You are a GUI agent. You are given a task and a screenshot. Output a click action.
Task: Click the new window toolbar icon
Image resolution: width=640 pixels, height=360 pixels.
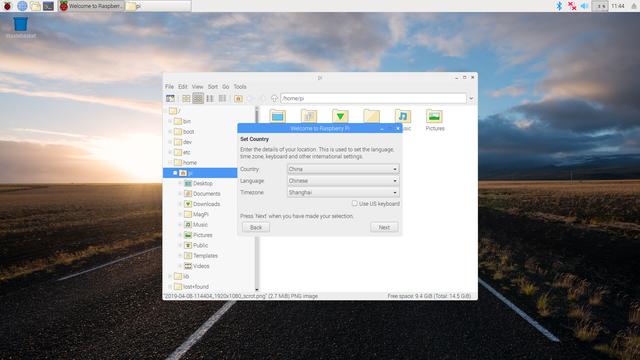point(170,98)
